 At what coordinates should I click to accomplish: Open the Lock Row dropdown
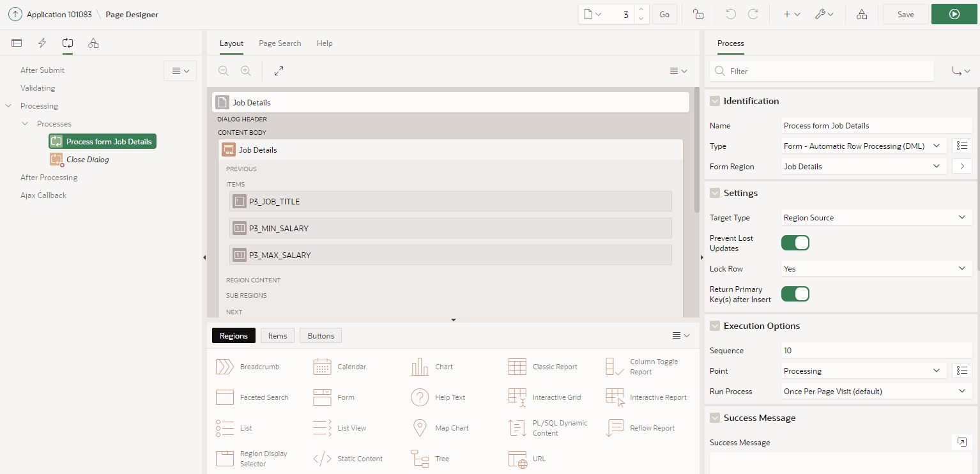[x=875, y=268]
